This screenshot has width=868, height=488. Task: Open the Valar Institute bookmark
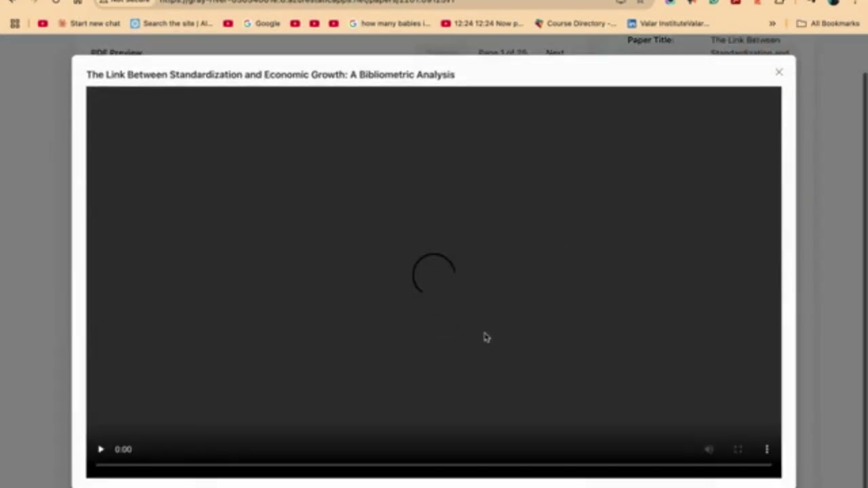(669, 24)
